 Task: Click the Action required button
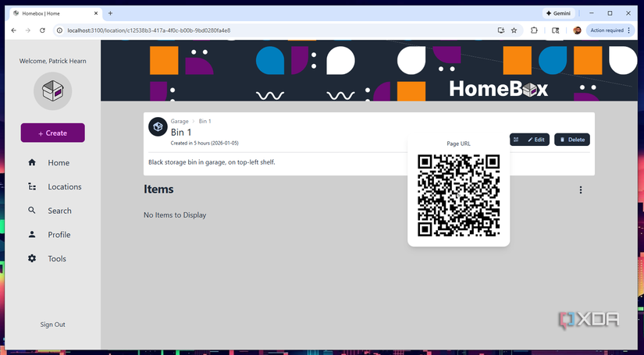[610, 30]
